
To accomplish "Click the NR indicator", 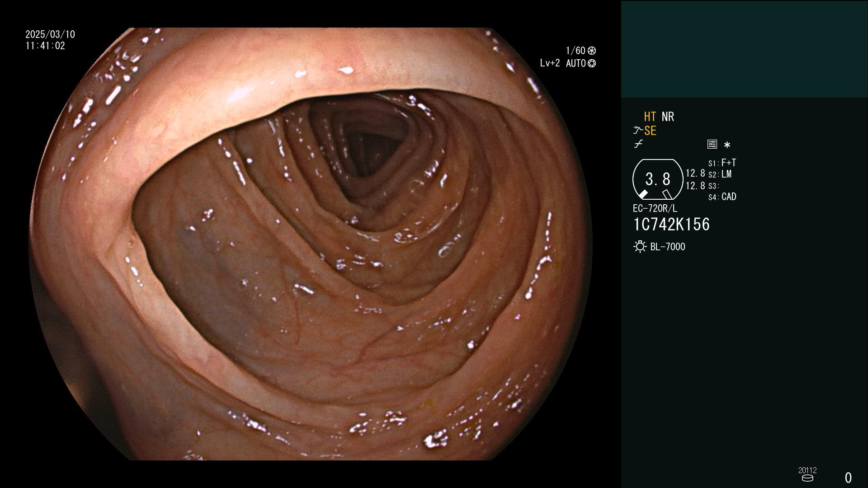I will (x=668, y=117).
